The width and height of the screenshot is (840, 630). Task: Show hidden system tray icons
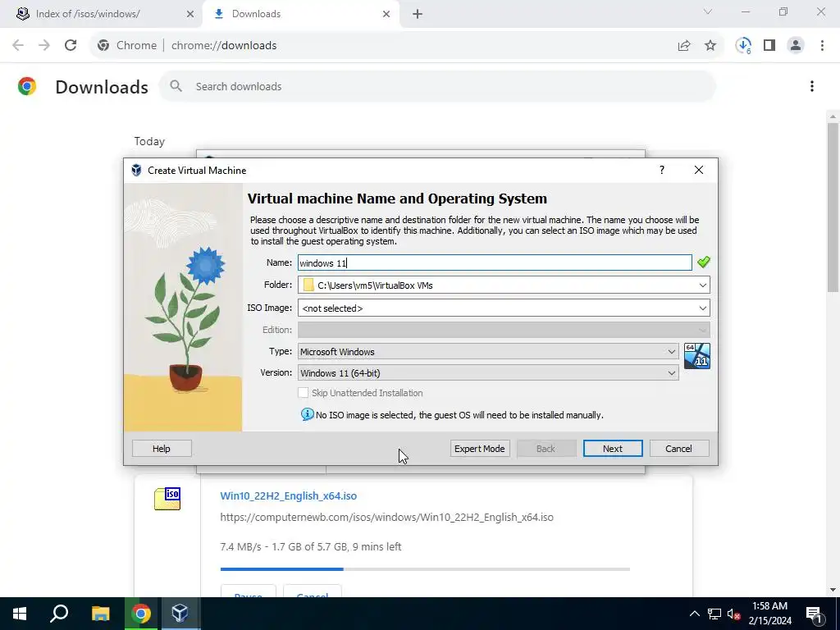pos(694,614)
